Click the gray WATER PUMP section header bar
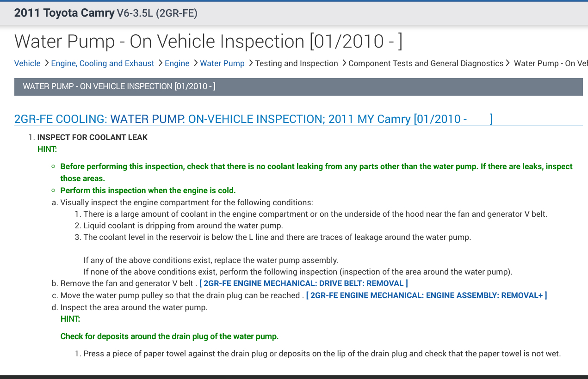The width and height of the screenshot is (588, 379). coord(298,86)
